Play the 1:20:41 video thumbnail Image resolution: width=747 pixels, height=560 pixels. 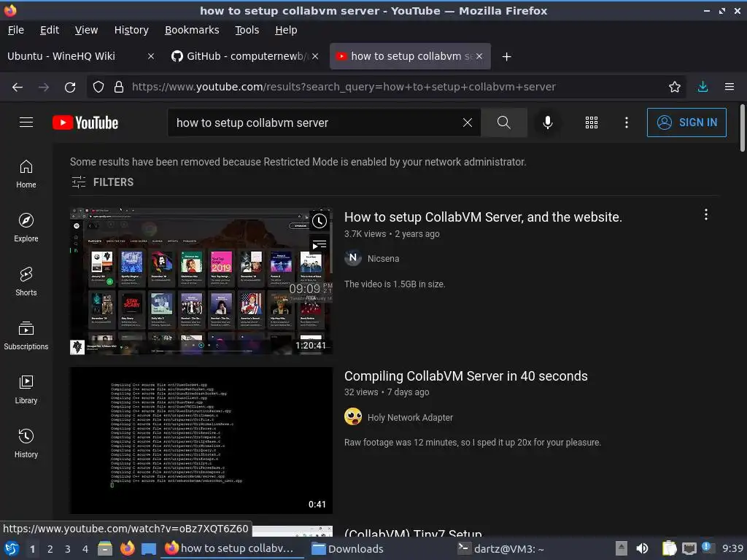201,281
